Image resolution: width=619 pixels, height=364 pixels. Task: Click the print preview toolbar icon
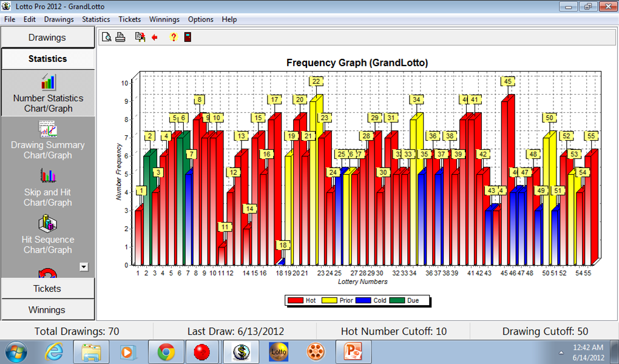[106, 37]
